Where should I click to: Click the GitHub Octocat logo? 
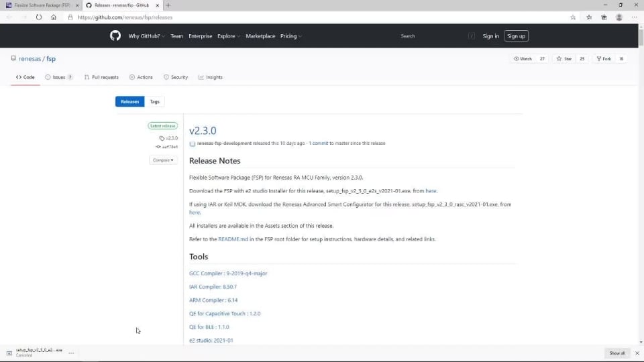tap(115, 36)
